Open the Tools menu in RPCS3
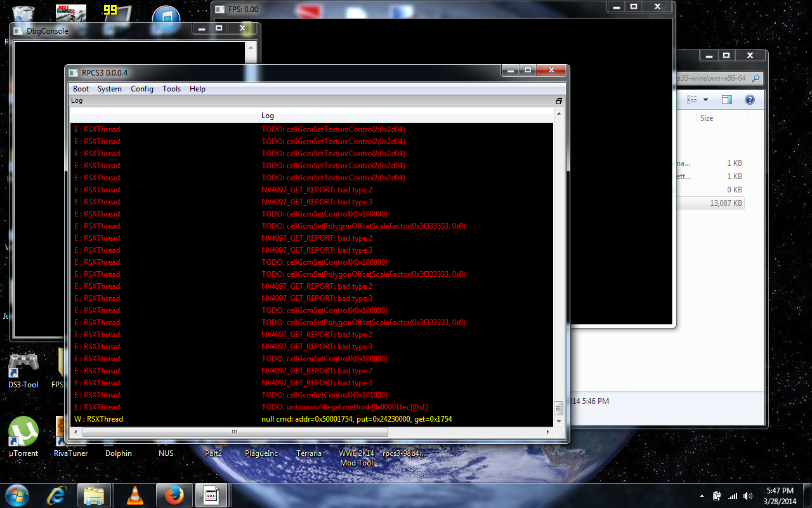Screen dimensions: 812x508 pyautogui.click(x=171, y=89)
